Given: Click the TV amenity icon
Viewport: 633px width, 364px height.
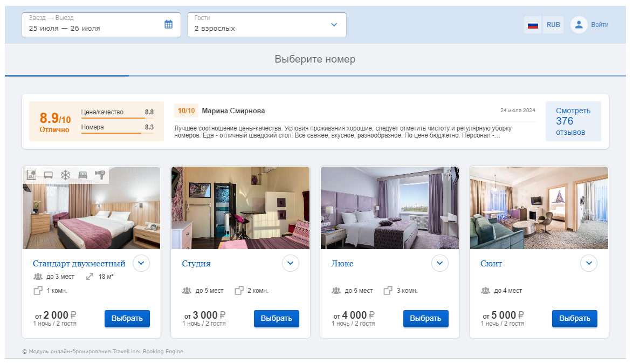Looking at the screenshot, I should pyautogui.click(x=49, y=175).
